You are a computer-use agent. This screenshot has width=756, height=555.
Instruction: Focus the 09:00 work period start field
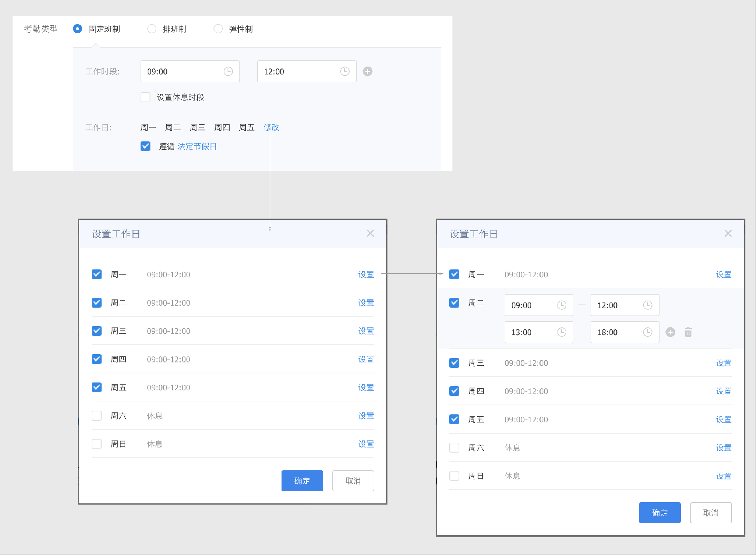[x=190, y=71]
